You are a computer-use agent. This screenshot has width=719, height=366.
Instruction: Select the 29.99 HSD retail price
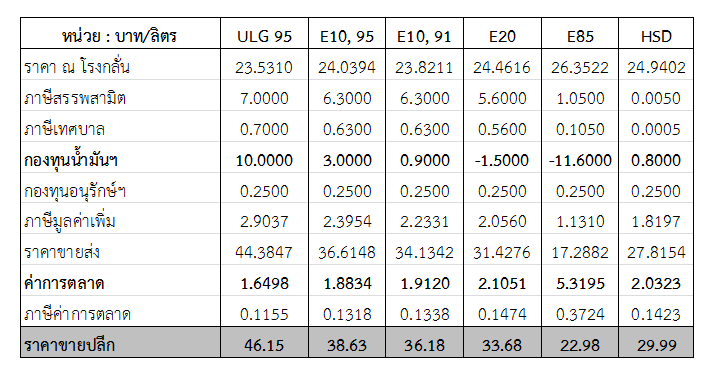coord(656,342)
